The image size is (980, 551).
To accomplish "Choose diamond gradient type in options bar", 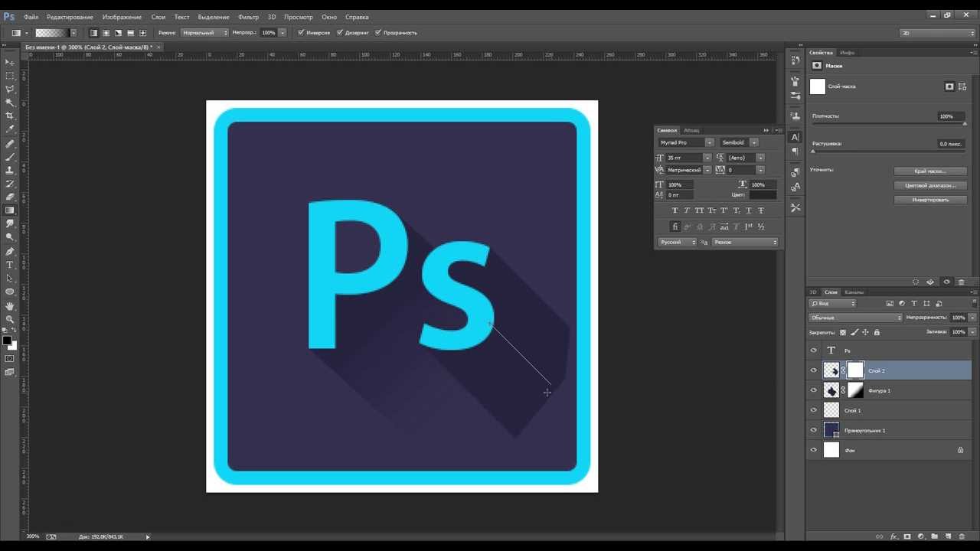I will click(142, 33).
